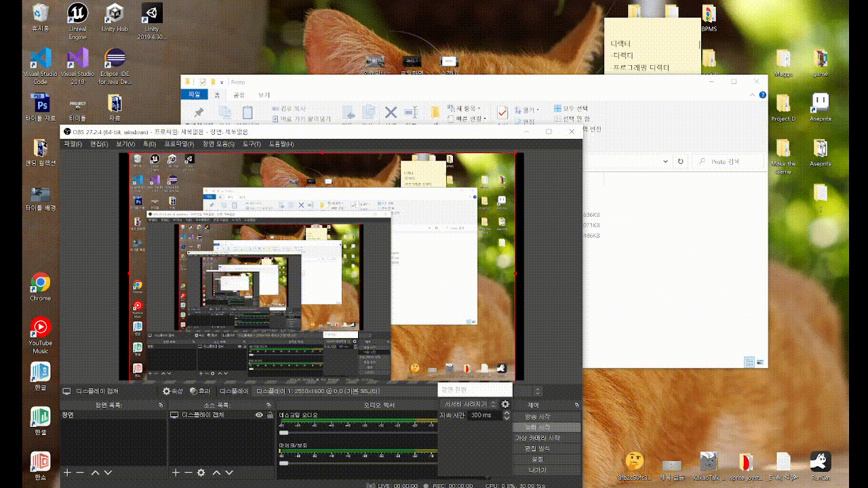This screenshot has height=488, width=868.
Task: Open 파일(F) menu in OBS
Action: [x=73, y=144]
